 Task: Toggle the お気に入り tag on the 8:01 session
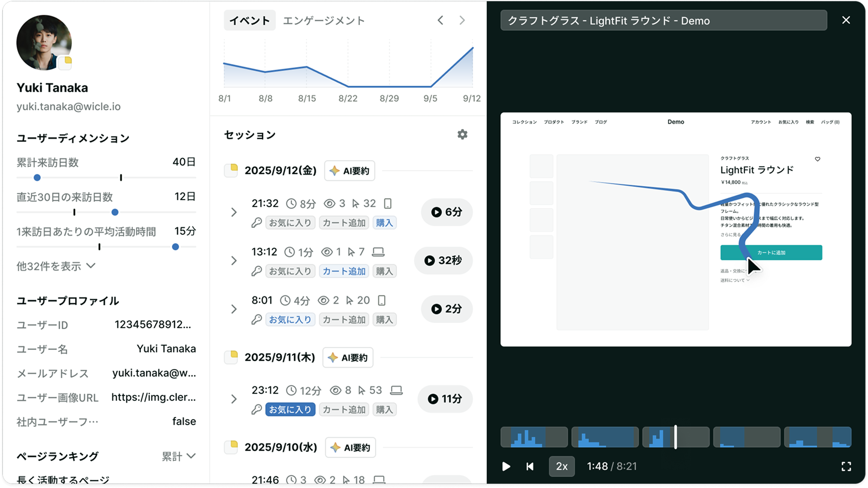tap(290, 320)
